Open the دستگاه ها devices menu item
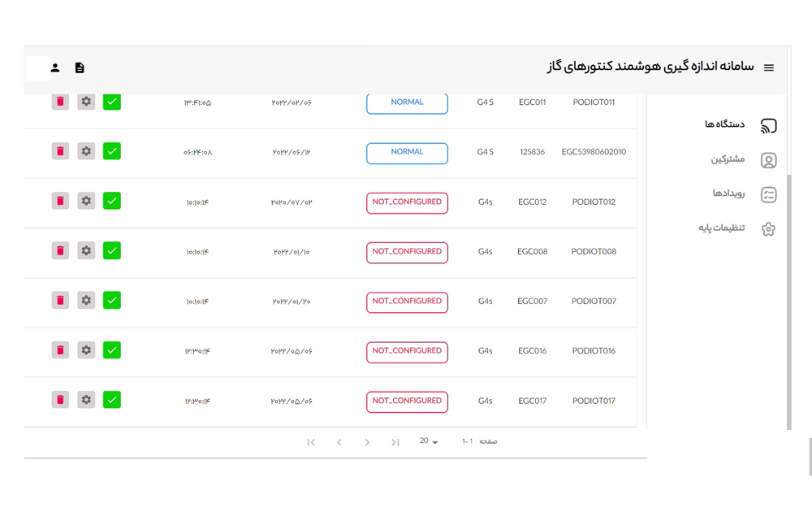Screen dimensions: 812x508 724,124
